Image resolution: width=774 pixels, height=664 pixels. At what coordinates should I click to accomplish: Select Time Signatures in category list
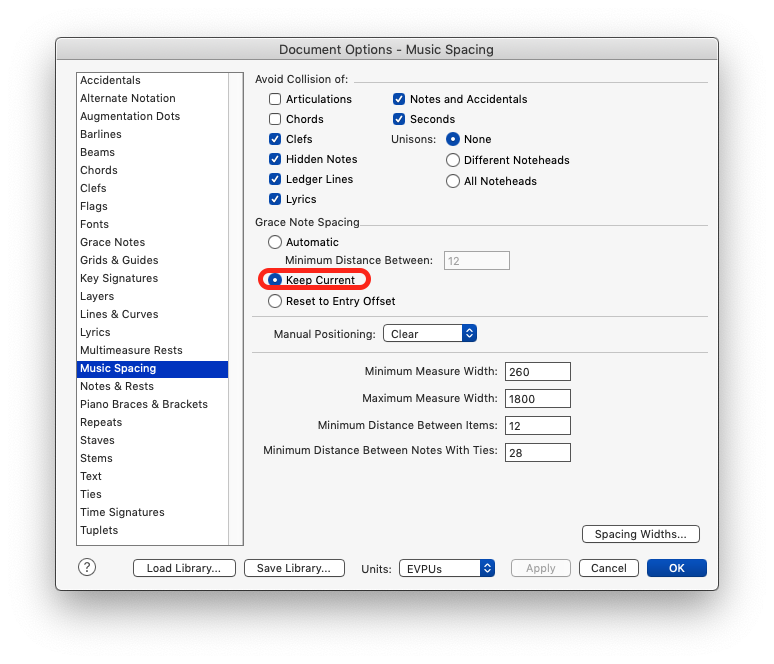pyautogui.click(x=122, y=512)
